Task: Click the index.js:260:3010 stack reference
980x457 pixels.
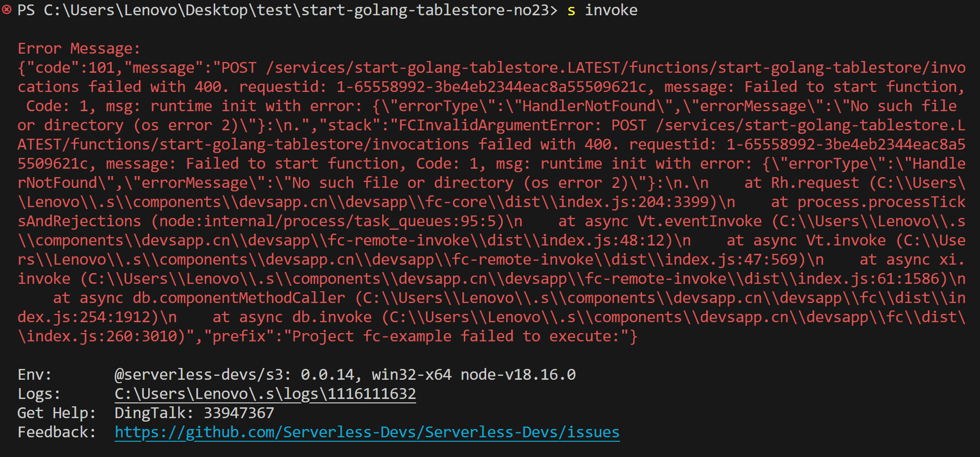Action: [x=101, y=336]
